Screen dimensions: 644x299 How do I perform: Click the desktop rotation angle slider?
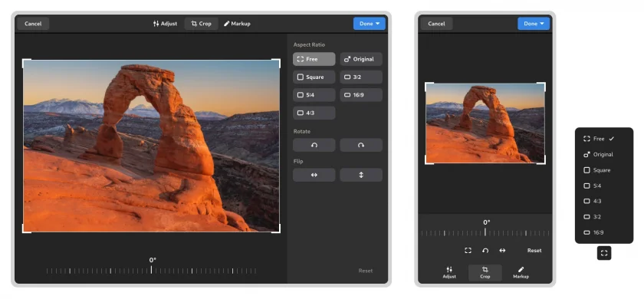(x=151, y=271)
